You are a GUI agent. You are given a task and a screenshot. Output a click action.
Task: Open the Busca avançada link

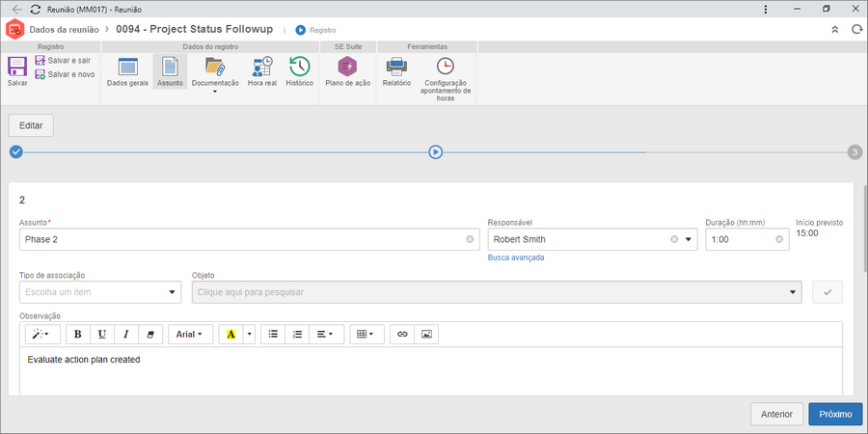(x=516, y=258)
